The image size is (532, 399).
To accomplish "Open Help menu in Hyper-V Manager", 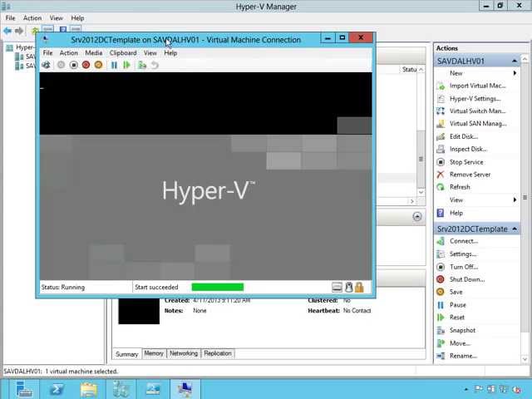I will coord(77,18).
